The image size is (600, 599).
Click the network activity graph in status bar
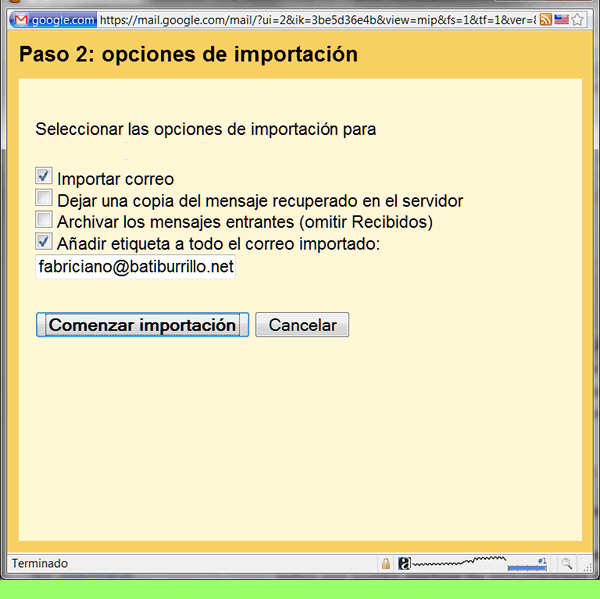point(459,563)
